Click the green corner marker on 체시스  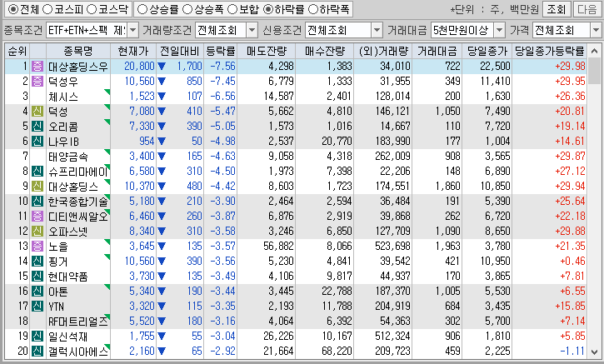[107, 92]
